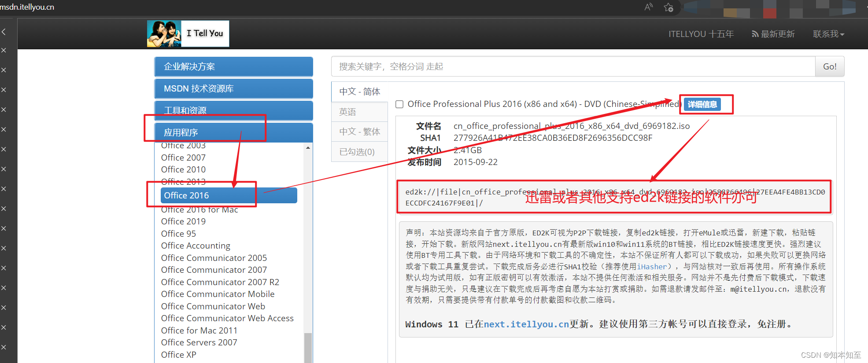The width and height of the screenshot is (868, 363).
Task: Focus the keyword search input field
Action: (573, 66)
